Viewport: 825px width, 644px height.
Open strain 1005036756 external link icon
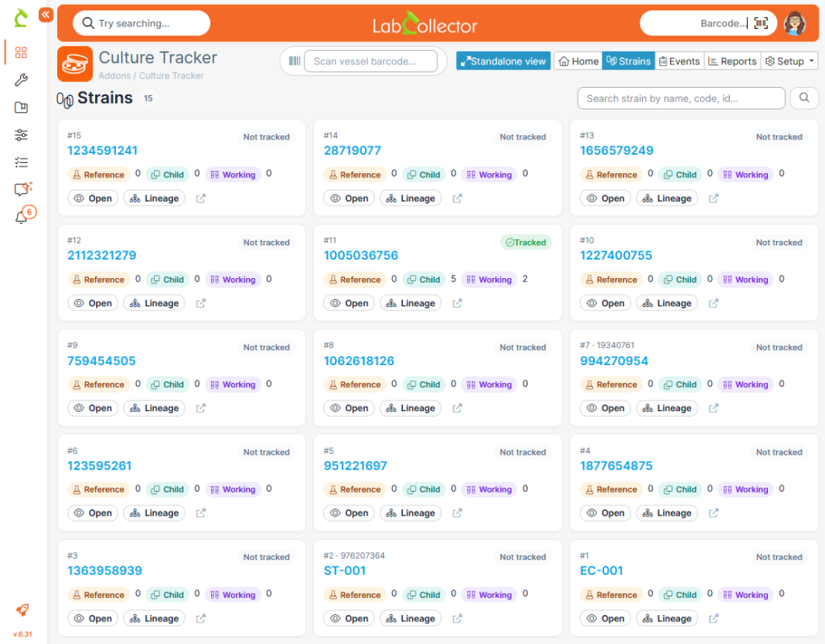pos(458,303)
